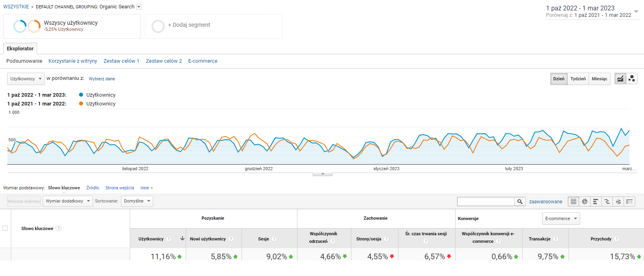The image size is (644, 276).
Task: Click the zaawansowane filter link
Action: 545,202
